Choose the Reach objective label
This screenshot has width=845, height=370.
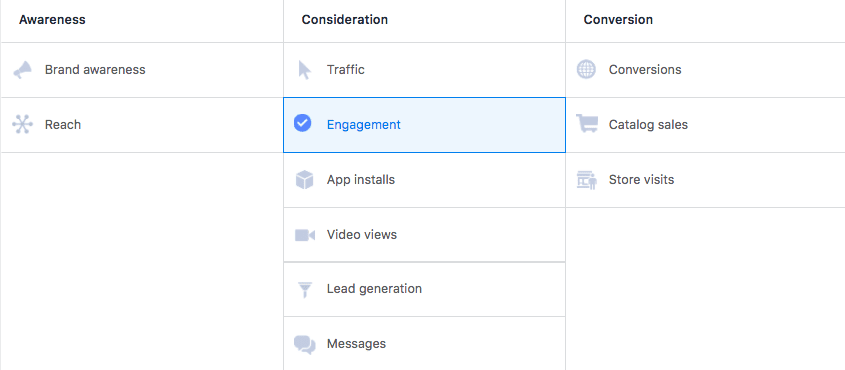[63, 124]
